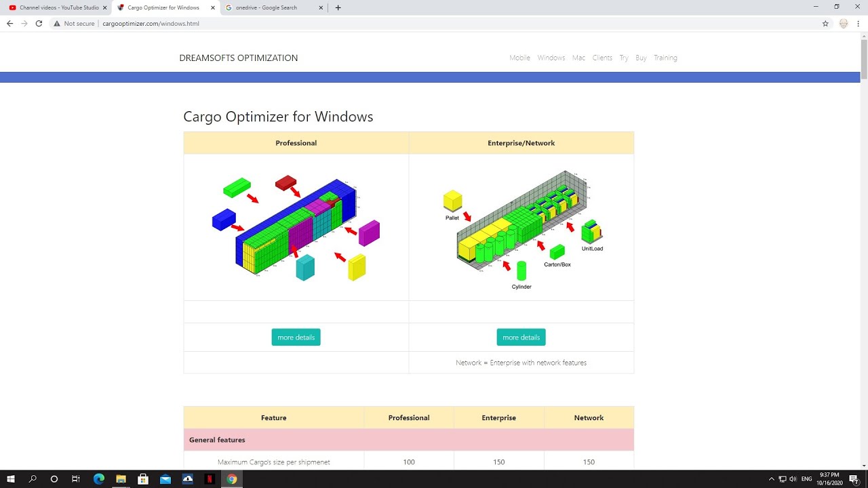
Task: Click the DREAMSOFTS OPTIMIZATION site title
Action: click(x=239, y=58)
